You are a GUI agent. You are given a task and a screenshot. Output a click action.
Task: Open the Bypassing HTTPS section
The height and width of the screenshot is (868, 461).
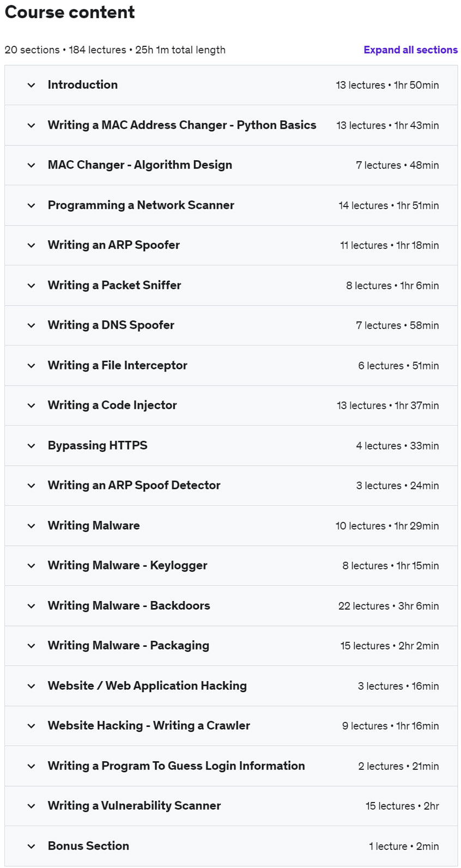coord(98,446)
